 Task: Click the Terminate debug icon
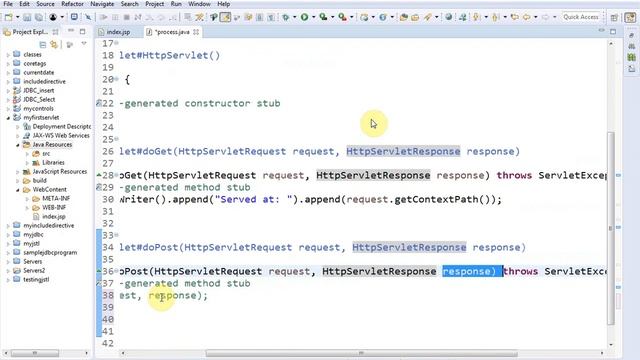pyautogui.click(x=127, y=17)
